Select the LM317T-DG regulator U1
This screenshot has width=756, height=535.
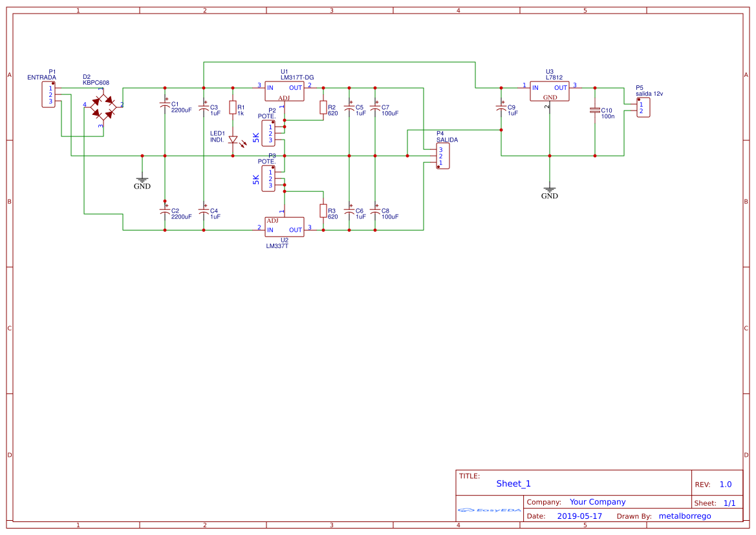285,92
